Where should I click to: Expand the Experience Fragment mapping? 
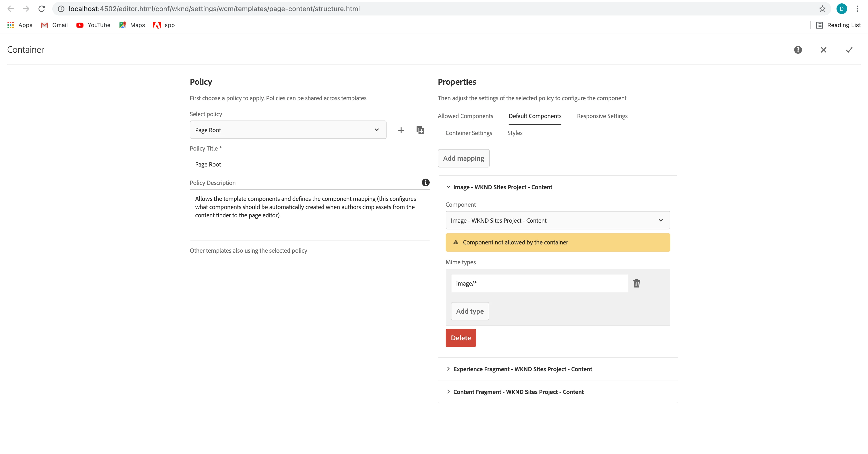(522, 369)
